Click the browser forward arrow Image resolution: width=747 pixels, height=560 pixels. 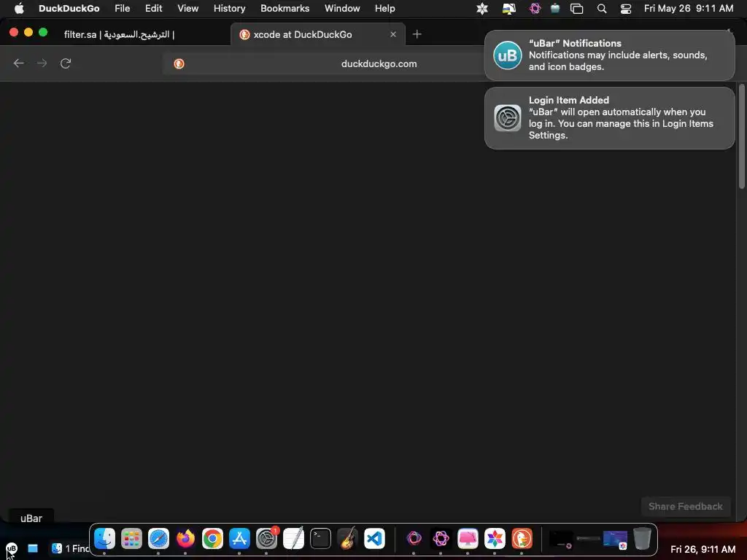pos(42,63)
